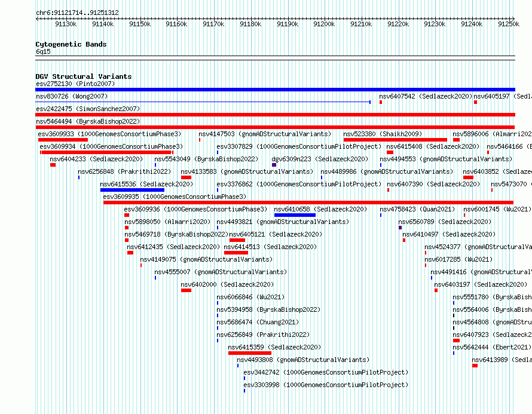Select the nsv6001745 (Wu2021) label
This screenshot has height=414, width=532.
click(497, 209)
